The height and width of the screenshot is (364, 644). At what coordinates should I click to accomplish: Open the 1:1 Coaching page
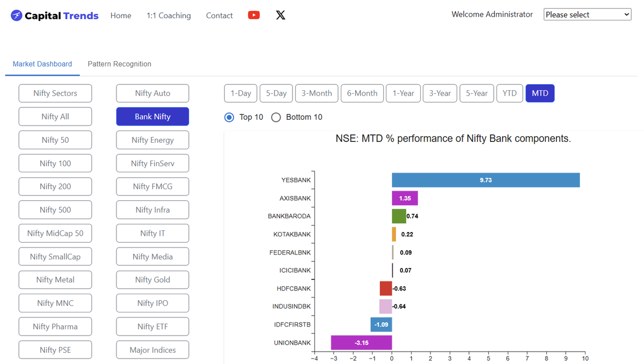169,16
